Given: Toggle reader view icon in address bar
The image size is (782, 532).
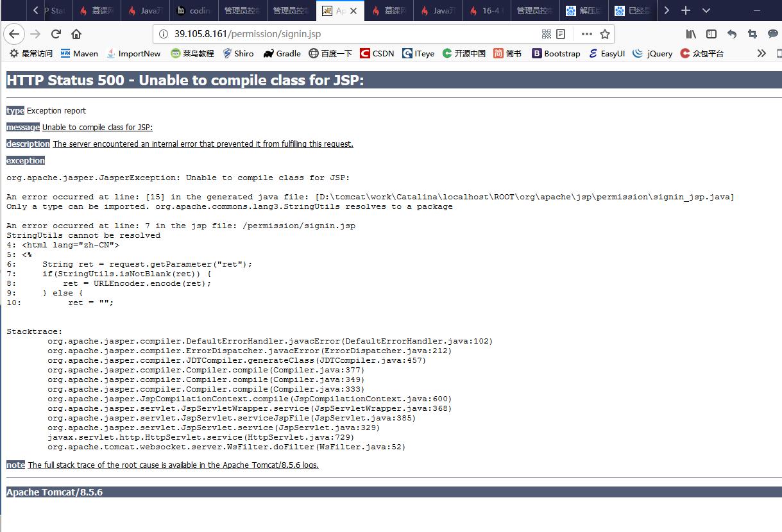Looking at the screenshot, I should pos(561,34).
